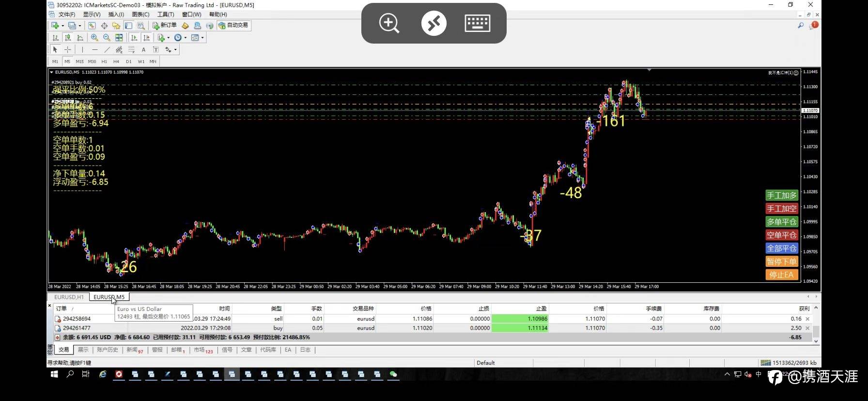Switch chart to candlestick display mode

68,38
